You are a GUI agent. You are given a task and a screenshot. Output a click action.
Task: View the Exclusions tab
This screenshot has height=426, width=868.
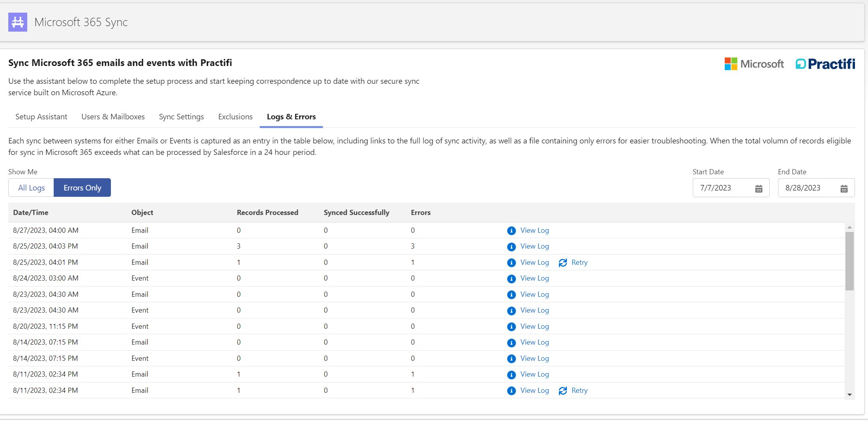(235, 117)
